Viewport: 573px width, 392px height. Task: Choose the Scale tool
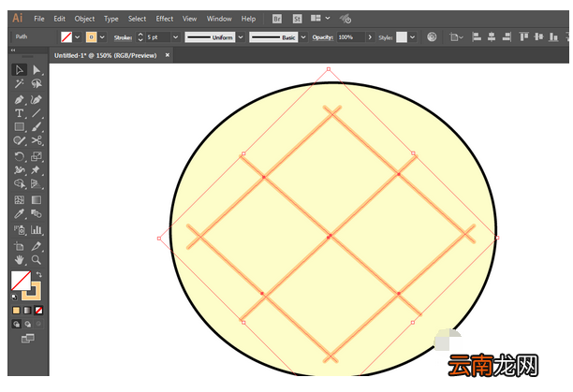pyautogui.click(x=36, y=156)
